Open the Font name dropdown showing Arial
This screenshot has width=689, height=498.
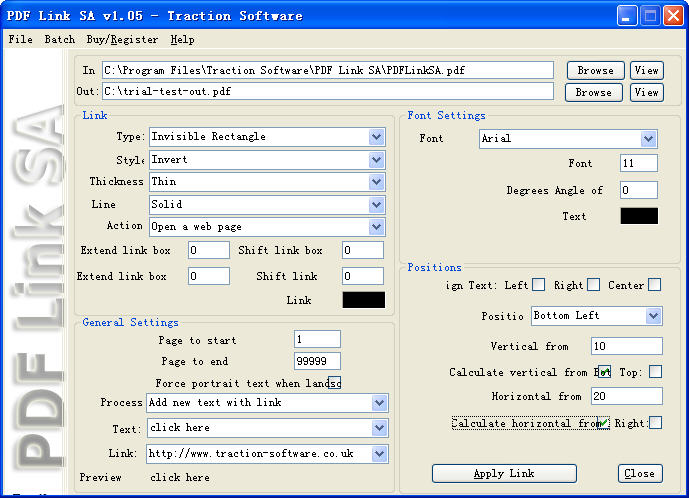[x=648, y=139]
